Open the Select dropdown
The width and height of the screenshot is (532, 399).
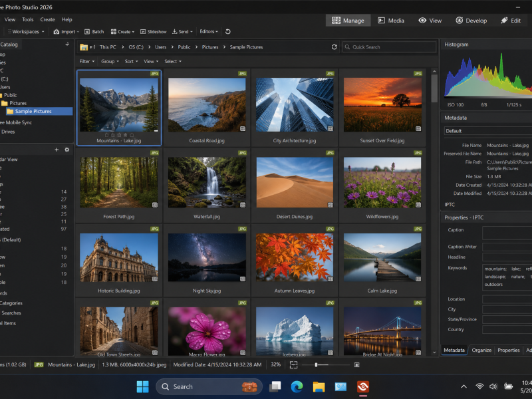click(x=173, y=61)
